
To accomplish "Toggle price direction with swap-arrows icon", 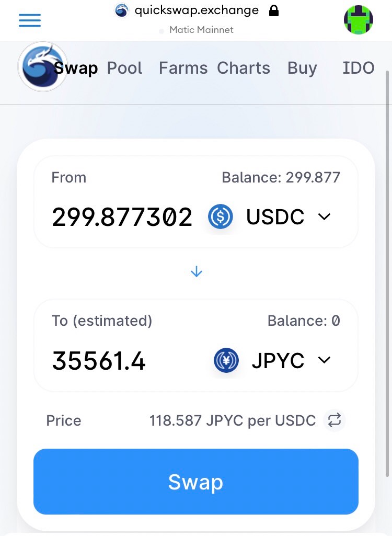I will pos(334,420).
